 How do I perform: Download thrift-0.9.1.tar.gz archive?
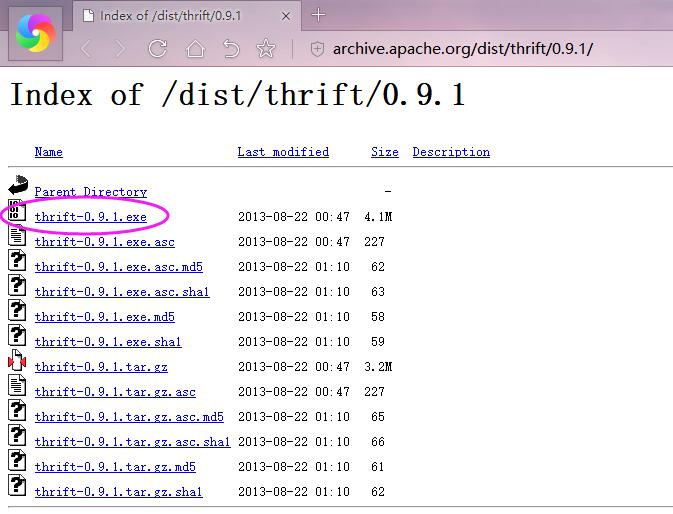[101, 366]
